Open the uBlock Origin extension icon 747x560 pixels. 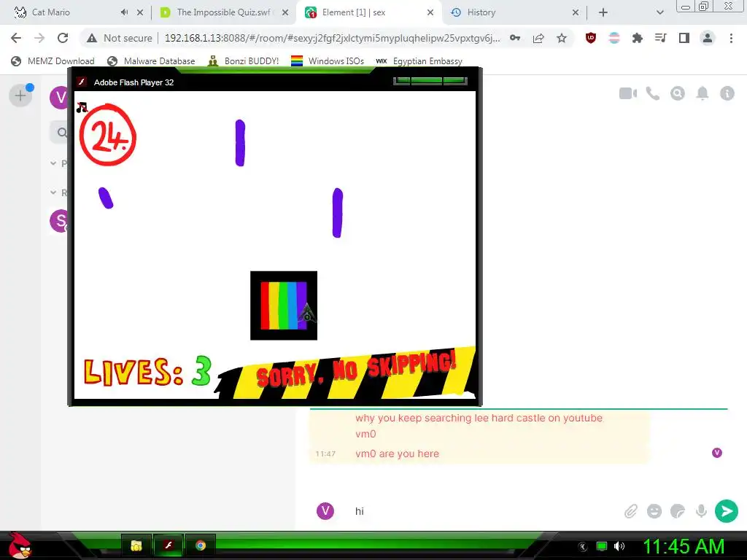[x=591, y=38]
